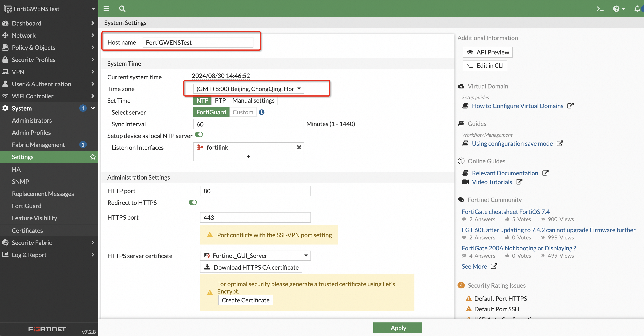Click into the Host name field
The image size is (644, 336).
(x=197, y=42)
